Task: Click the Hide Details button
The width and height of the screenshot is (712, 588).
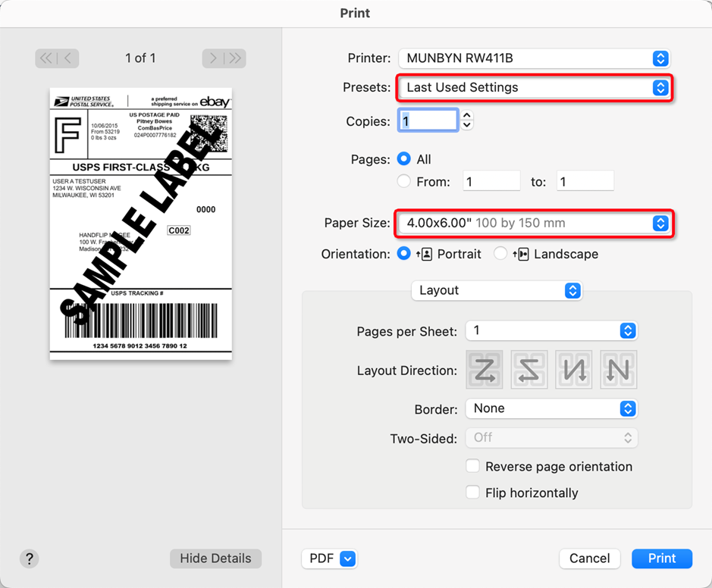Action: pyautogui.click(x=215, y=558)
